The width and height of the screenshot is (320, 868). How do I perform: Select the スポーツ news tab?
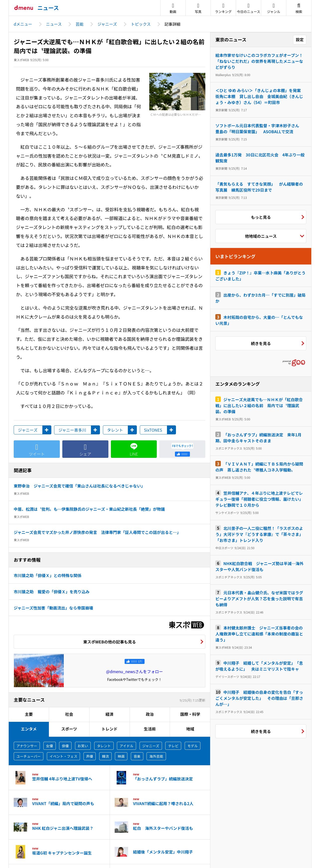point(69,729)
